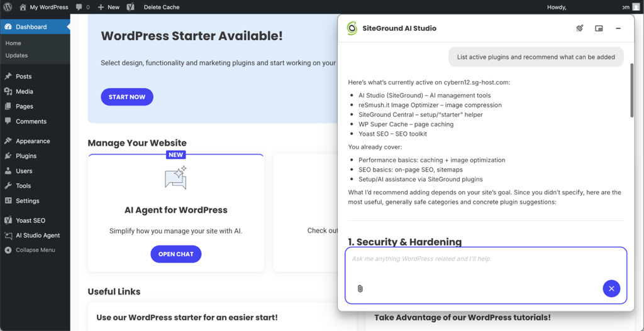Click 'Use our WordPress starter for an easier start!'

tap(187, 317)
